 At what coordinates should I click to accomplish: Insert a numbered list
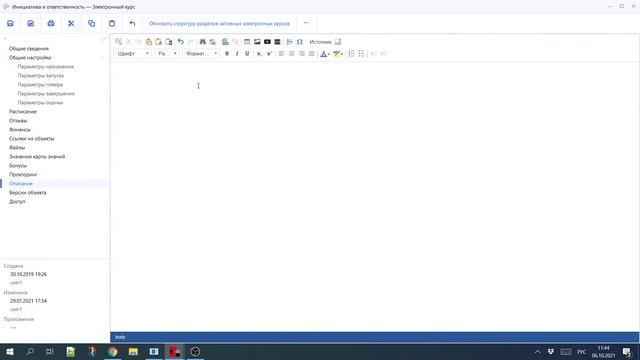(x=351, y=53)
